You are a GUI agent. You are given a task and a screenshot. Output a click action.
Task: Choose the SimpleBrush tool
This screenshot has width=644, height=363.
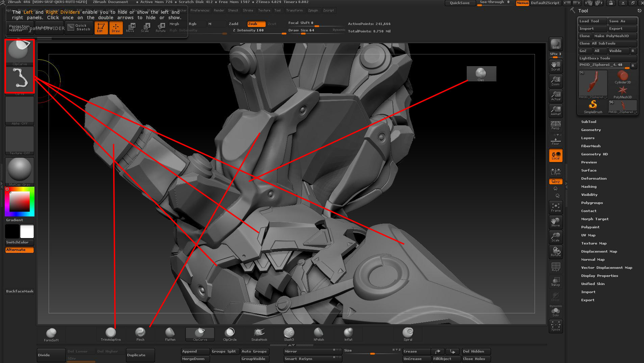pyautogui.click(x=593, y=107)
